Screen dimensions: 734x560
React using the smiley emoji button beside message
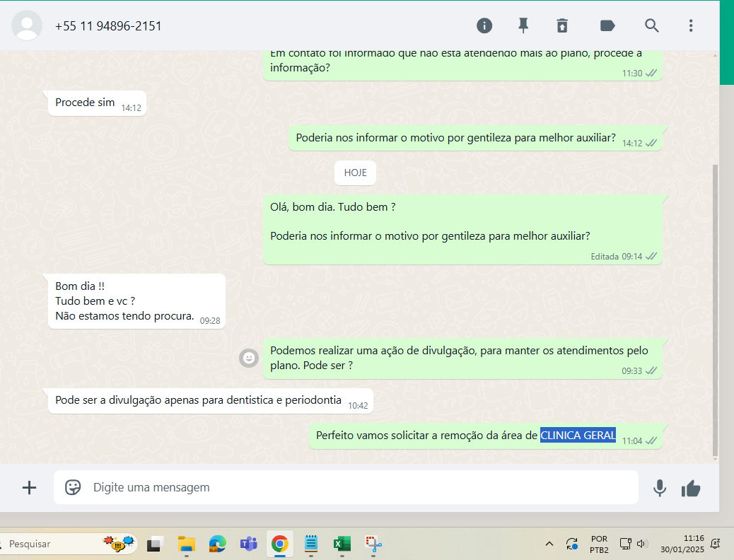[249, 358]
